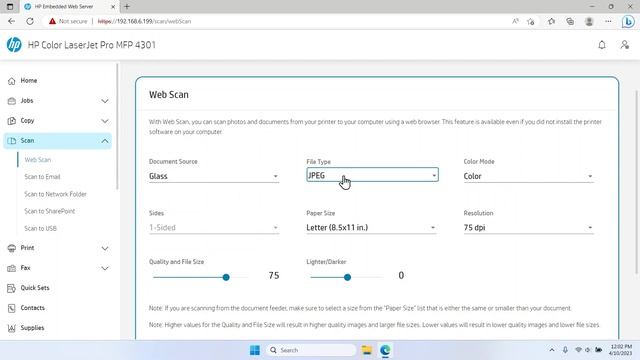The image size is (640, 360).
Task: Open notifications bell icon
Action: click(602, 45)
